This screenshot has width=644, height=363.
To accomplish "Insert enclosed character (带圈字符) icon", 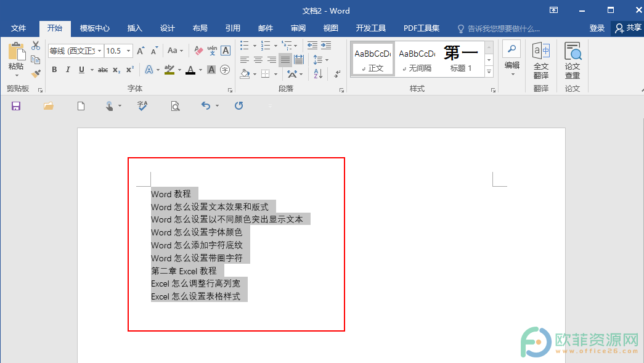I will (225, 70).
